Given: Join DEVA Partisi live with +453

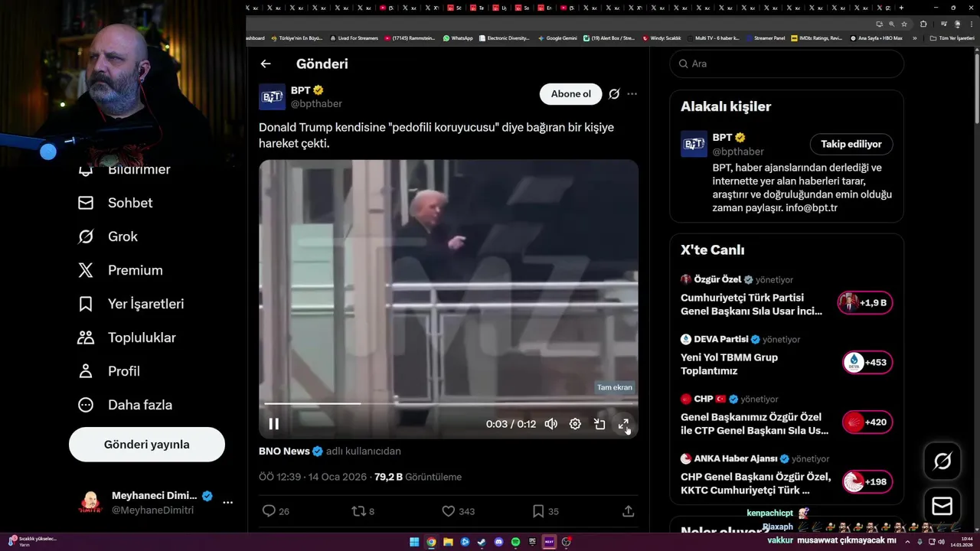Looking at the screenshot, I should (x=867, y=363).
